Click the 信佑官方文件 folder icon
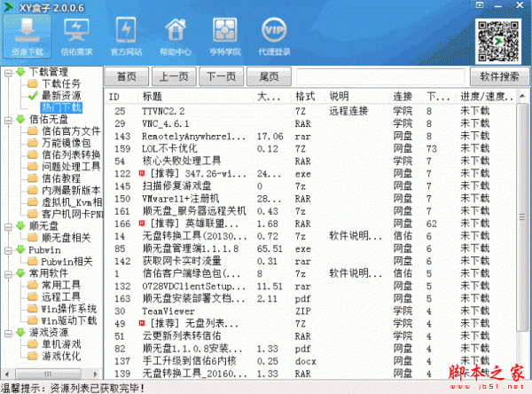Viewport: 532px width, 394px height. (33, 130)
